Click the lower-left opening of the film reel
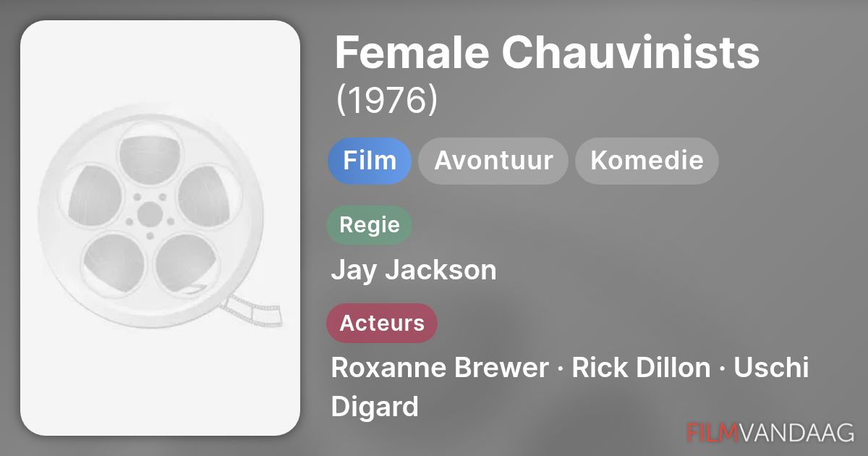Screen dimensions: 868x456 (112, 262)
